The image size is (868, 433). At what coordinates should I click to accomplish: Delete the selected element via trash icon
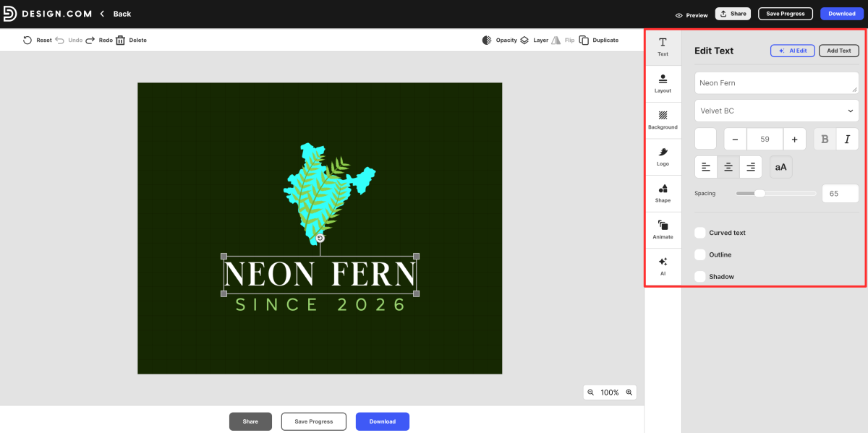tap(121, 40)
